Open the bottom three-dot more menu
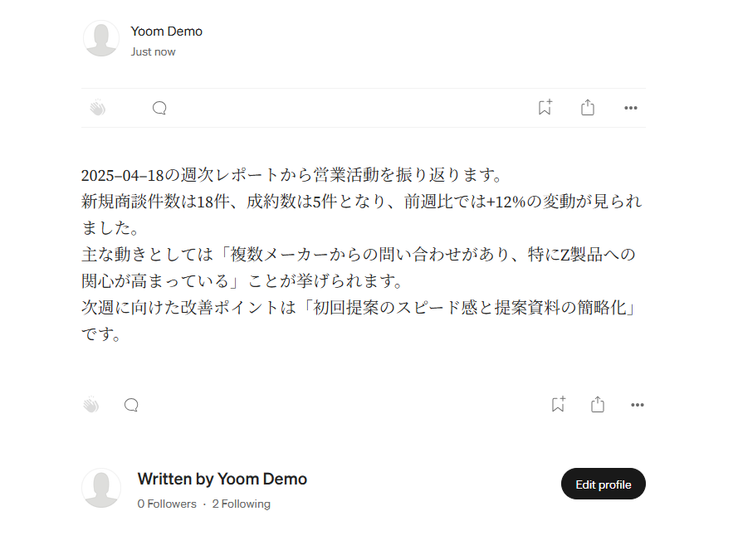The width and height of the screenshot is (738, 560). click(x=638, y=405)
